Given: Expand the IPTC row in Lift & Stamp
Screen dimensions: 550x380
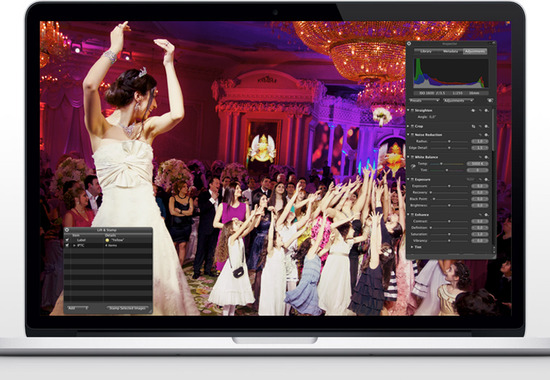Looking at the screenshot, I should [x=74, y=245].
